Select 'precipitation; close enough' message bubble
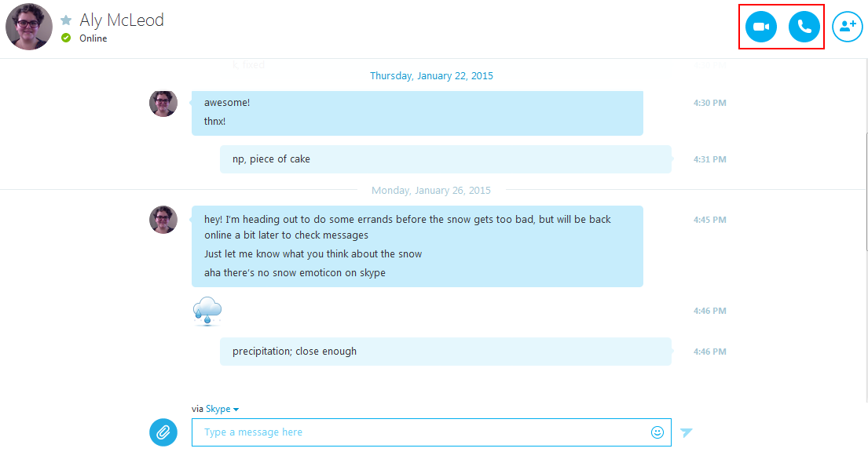Viewport: 868px width, 452px height. [x=445, y=352]
